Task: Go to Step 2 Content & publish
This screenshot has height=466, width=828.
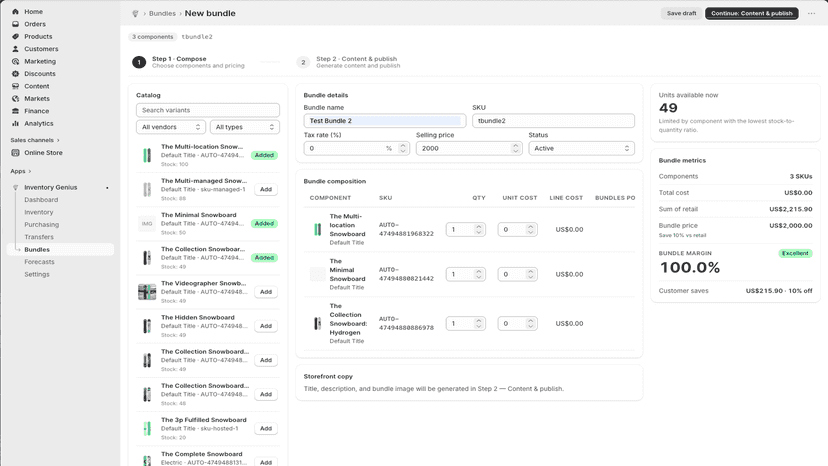Action: coord(349,62)
